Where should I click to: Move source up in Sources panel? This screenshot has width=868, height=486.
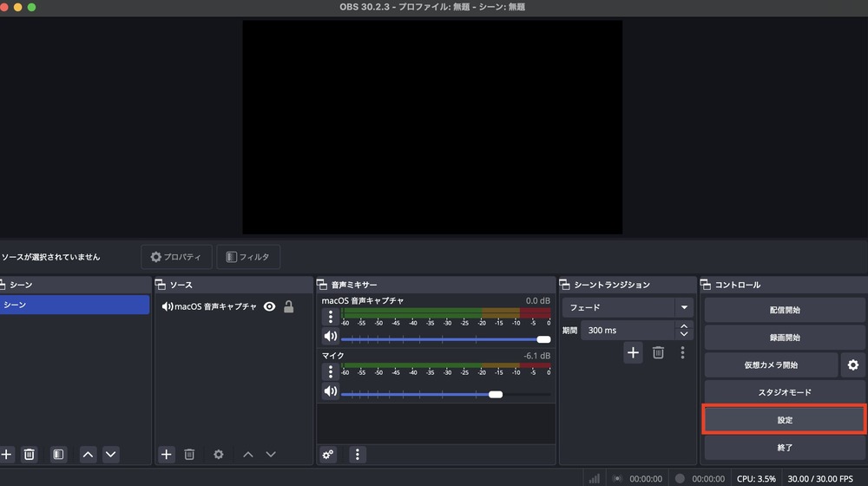pos(248,455)
